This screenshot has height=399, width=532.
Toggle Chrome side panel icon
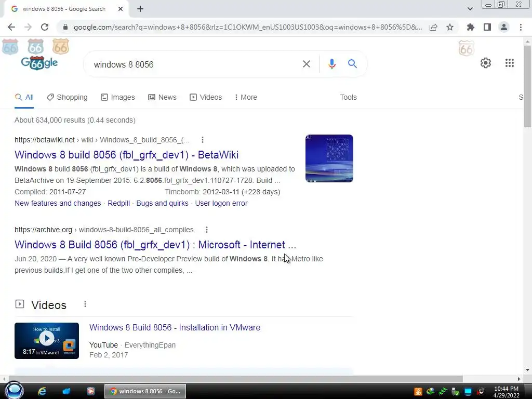point(487,27)
